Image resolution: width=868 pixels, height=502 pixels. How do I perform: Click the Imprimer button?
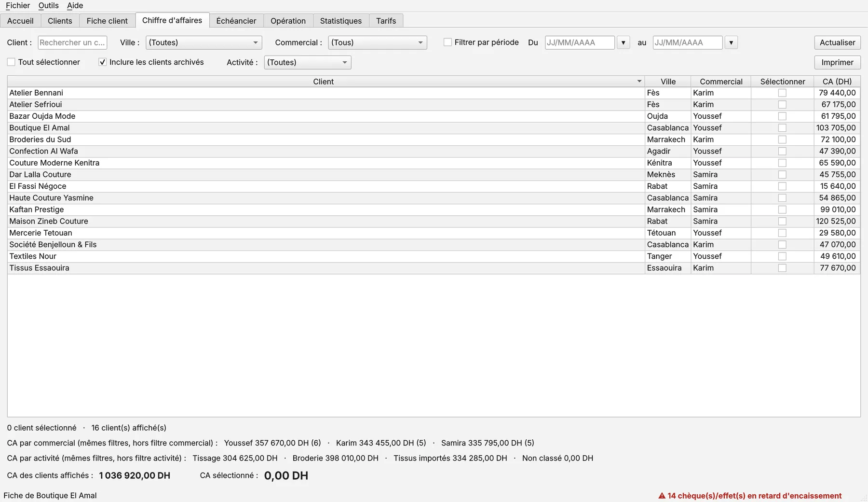[837, 62]
